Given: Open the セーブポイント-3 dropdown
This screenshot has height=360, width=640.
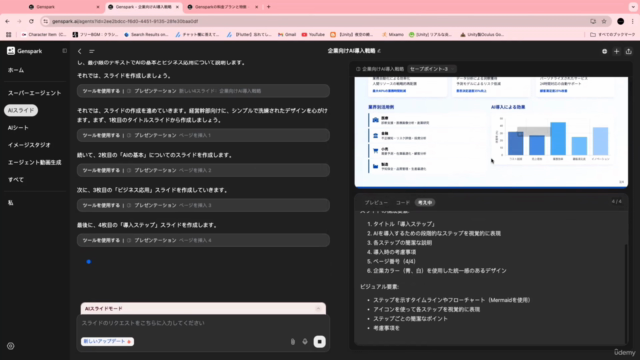Looking at the screenshot, I should click(x=432, y=69).
